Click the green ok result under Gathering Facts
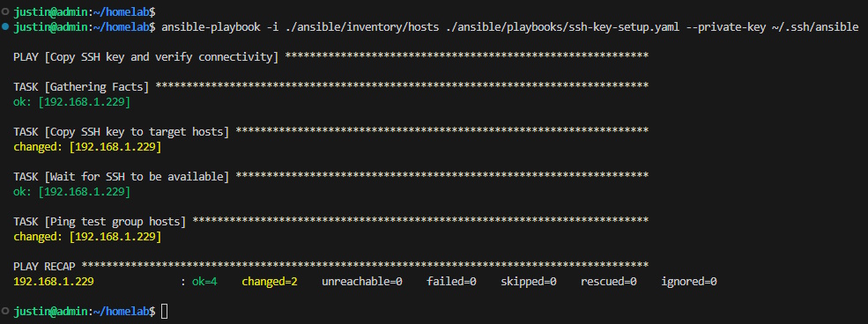This screenshot has height=324, width=868. point(72,102)
